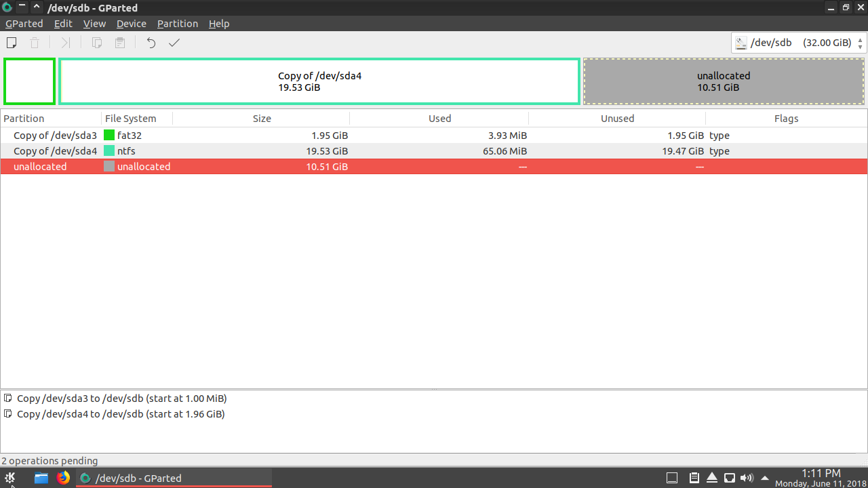Apply all operations checkmark
This screenshot has height=488, width=868.
[x=174, y=43]
